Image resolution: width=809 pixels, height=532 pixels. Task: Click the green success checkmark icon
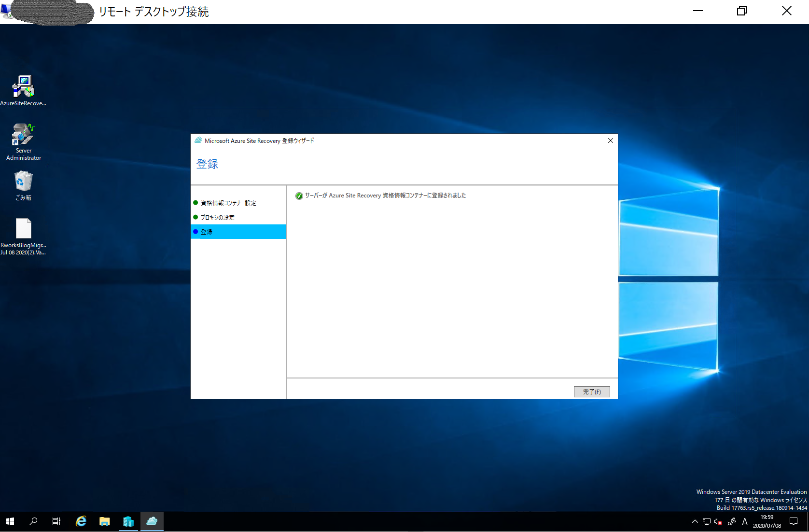[299, 196]
